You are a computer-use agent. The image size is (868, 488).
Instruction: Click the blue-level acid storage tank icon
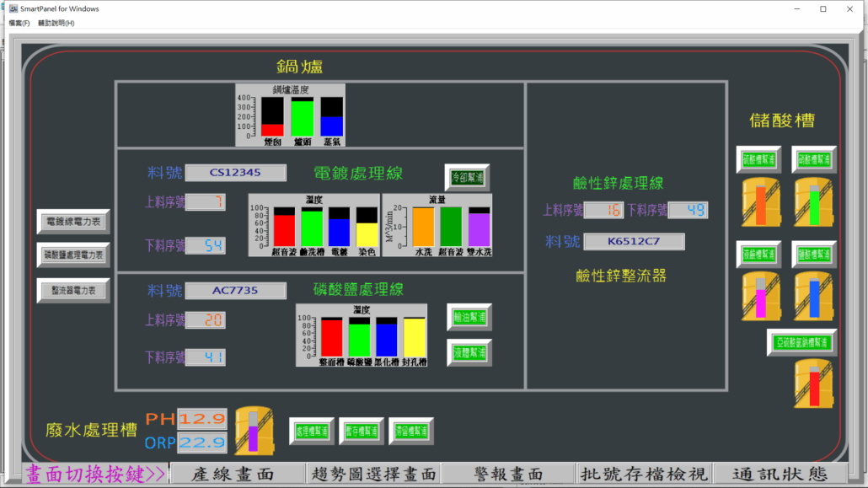coord(814,296)
